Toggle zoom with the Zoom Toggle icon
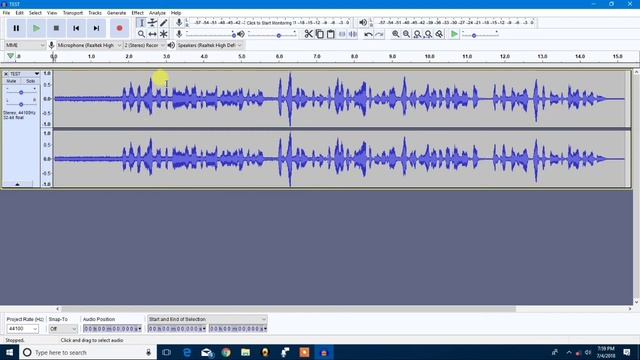The height and width of the screenshot is (360, 640). click(x=439, y=34)
